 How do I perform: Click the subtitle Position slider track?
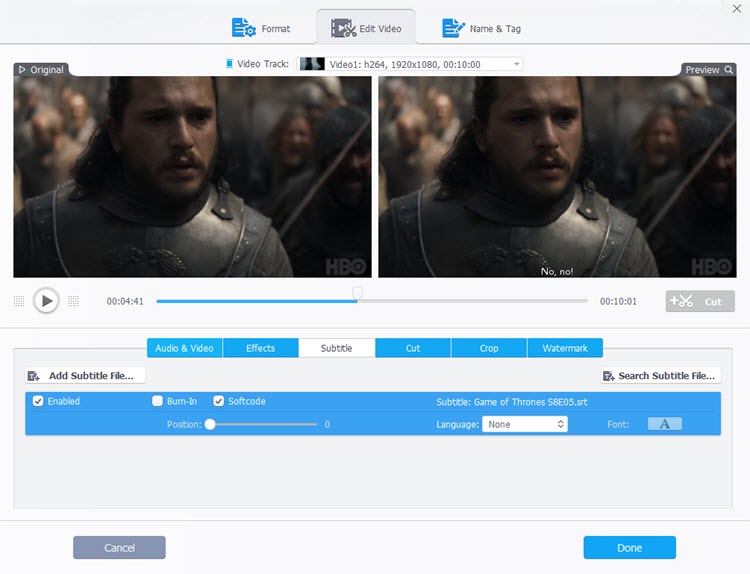tap(263, 424)
